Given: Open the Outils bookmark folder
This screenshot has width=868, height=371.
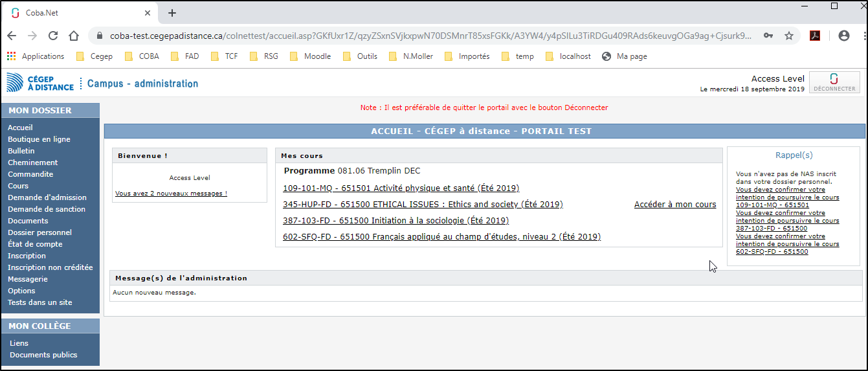Looking at the screenshot, I should (x=360, y=56).
